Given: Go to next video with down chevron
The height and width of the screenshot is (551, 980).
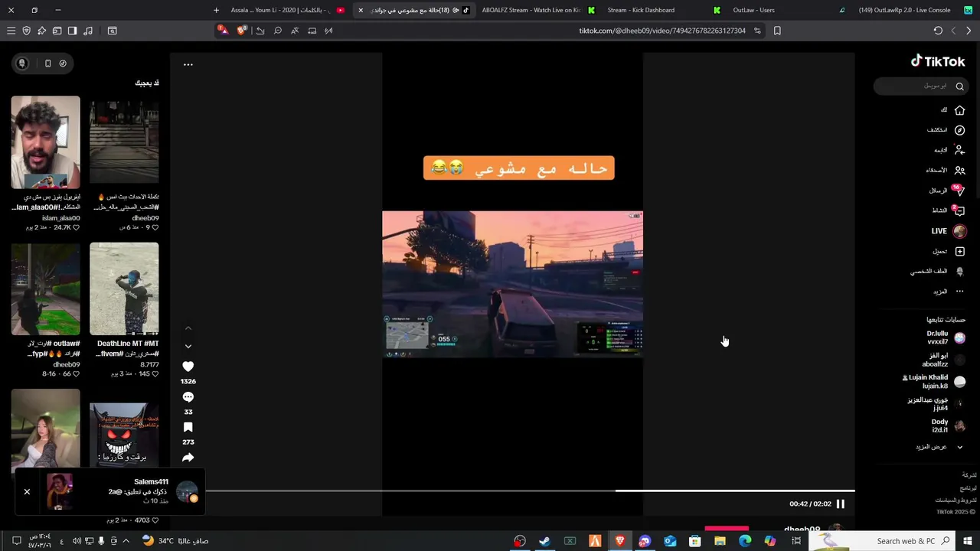Looking at the screenshot, I should pos(188,347).
